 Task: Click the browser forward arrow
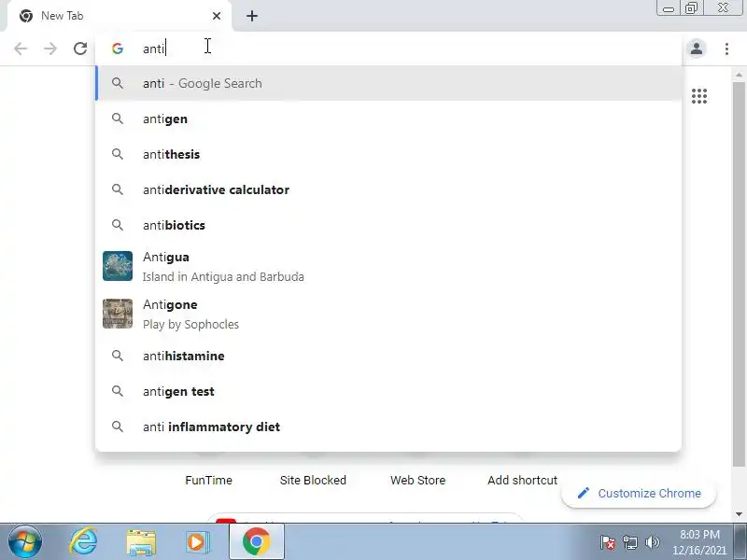50,49
